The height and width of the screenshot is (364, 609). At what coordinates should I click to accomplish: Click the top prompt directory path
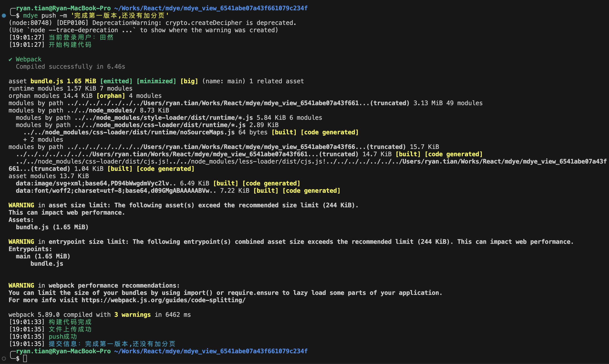[x=211, y=8]
